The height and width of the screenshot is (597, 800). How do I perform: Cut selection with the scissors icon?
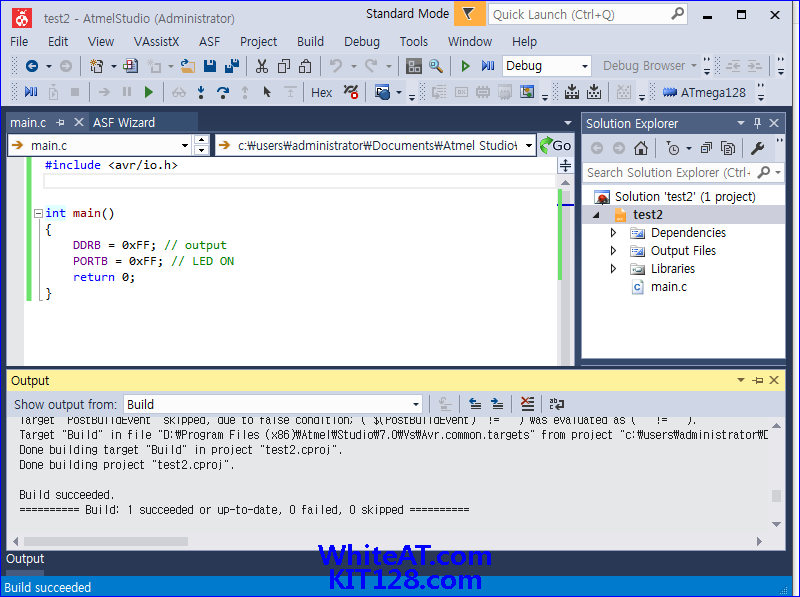(262, 66)
